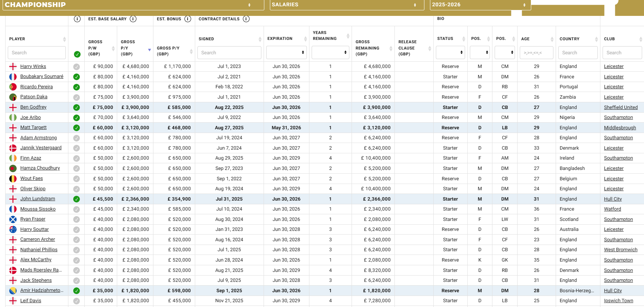Screen dimensions: 644x307
Task: Click sort arrows on Age column
Action: 552,39
